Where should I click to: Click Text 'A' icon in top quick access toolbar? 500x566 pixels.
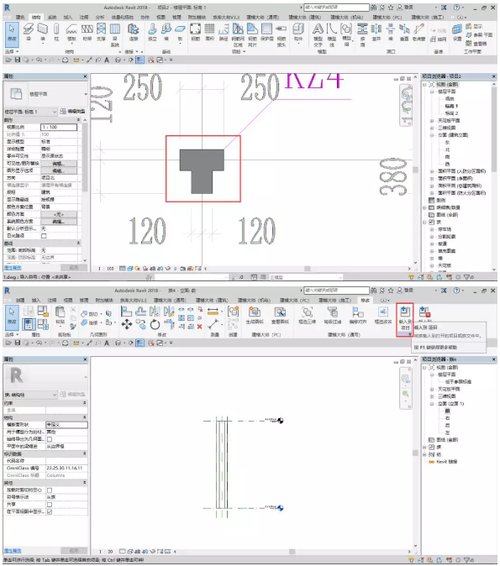106,60
